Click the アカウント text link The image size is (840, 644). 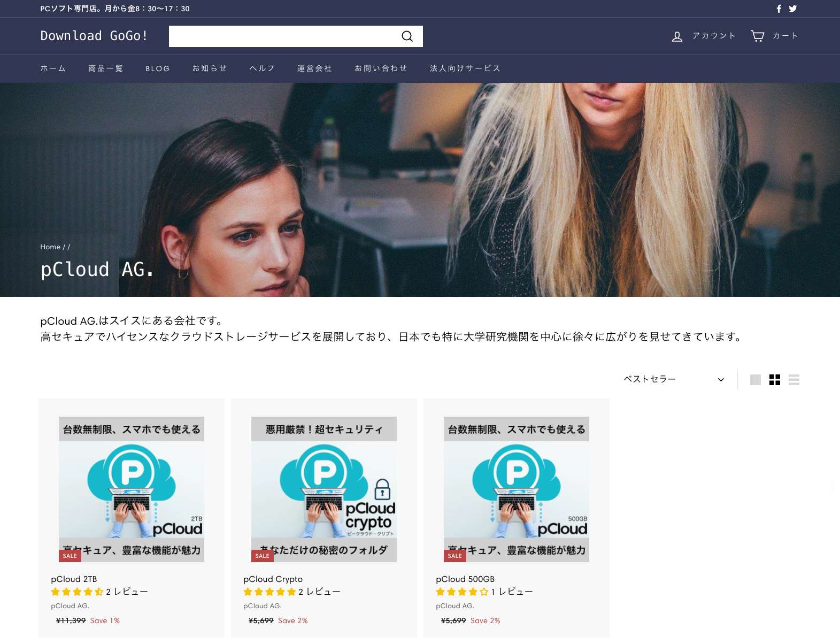coord(714,36)
